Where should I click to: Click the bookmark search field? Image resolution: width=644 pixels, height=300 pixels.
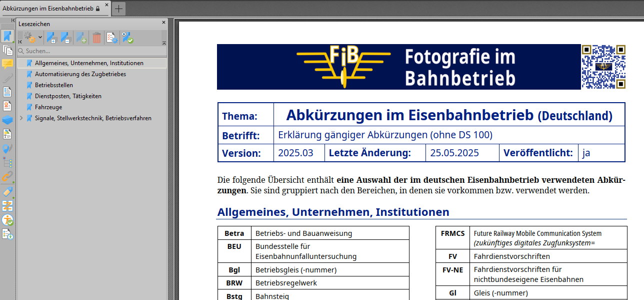(x=92, y=51)
